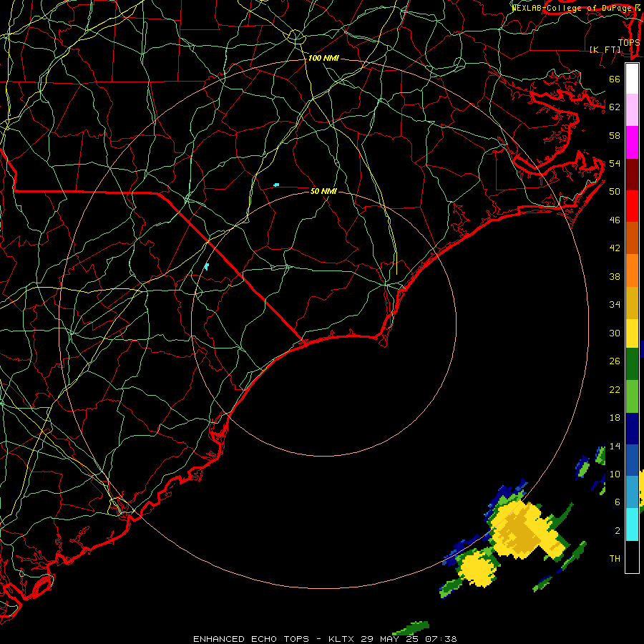
Task: Click the "29 MAY 25" date text
Action: [x=390, y=639]
